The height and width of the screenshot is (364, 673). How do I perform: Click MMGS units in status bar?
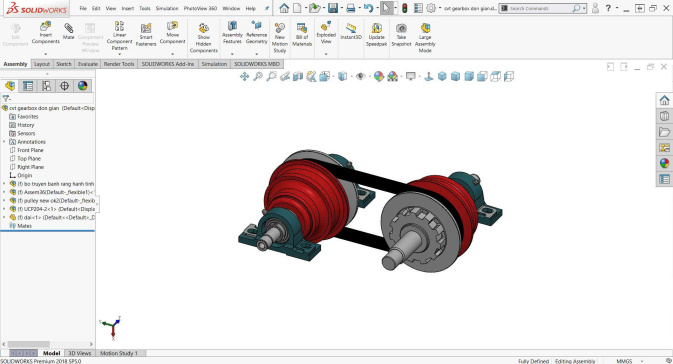[x=624, y=361]
